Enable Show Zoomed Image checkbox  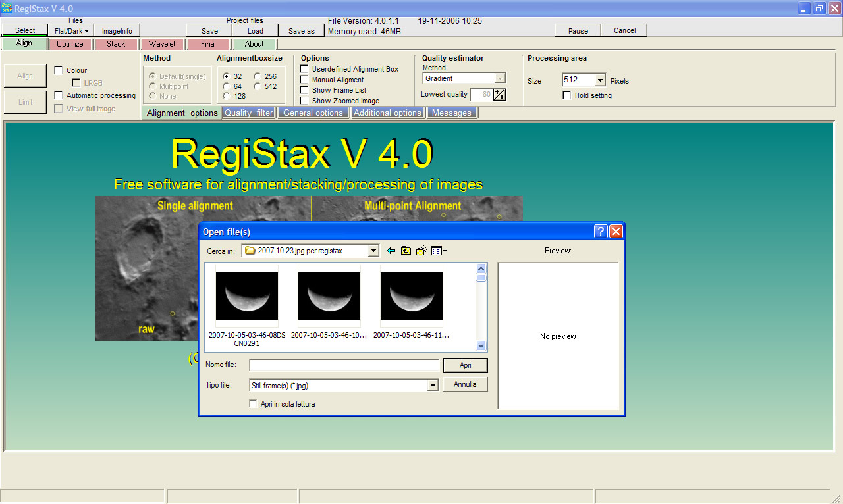304,101
